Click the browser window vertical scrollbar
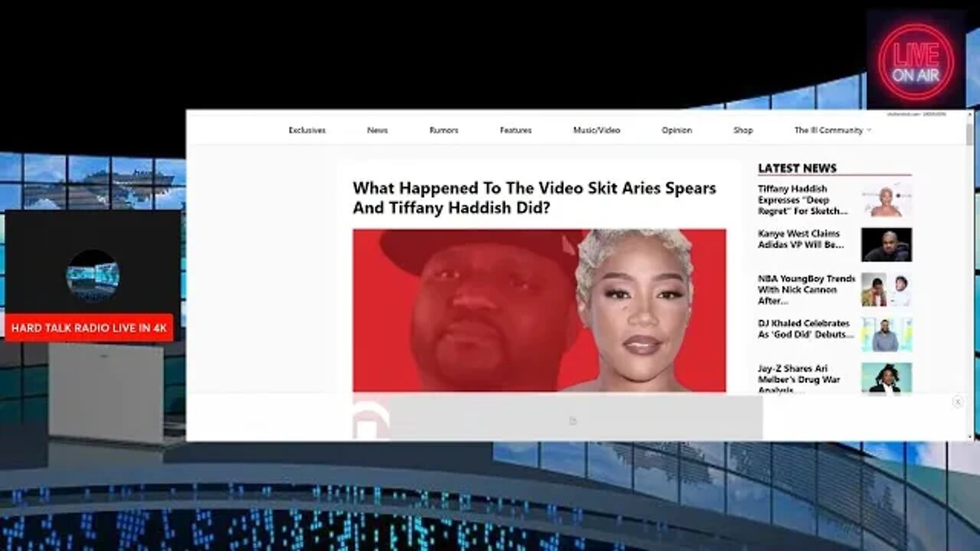Screen dimensions: 980x551 pos(970,275)
